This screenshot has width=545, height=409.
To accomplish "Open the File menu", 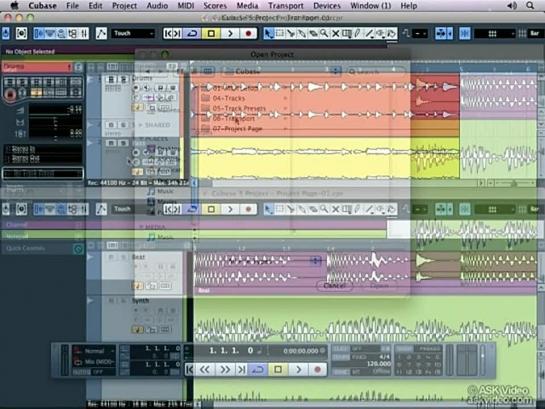I will (x=72, y=6).
